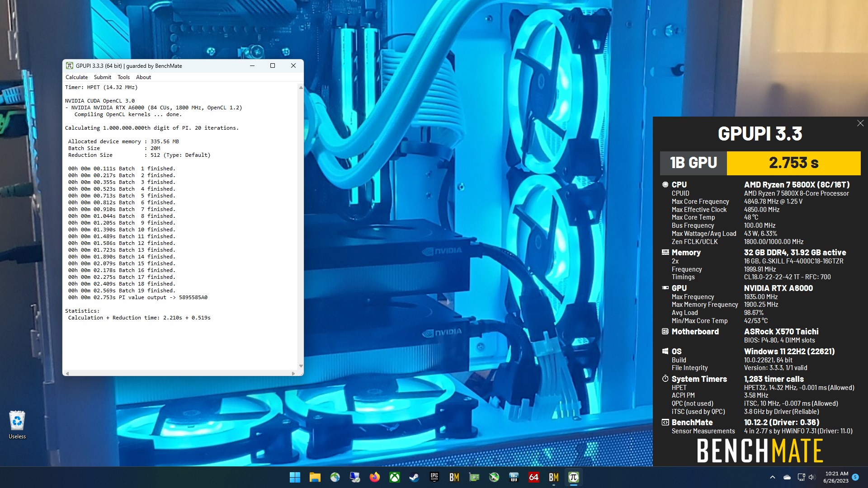Viewport: 868px width, 488px height.
Task: Open the notification badge showing 5
Action: [x=855, y=477]
